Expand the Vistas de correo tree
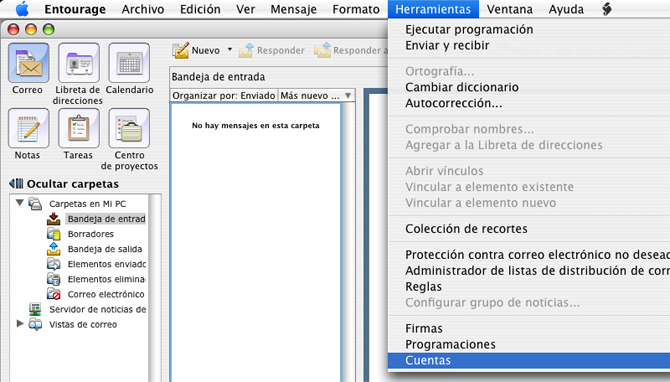The image size is (670, 382). click(x=20, y=324)
